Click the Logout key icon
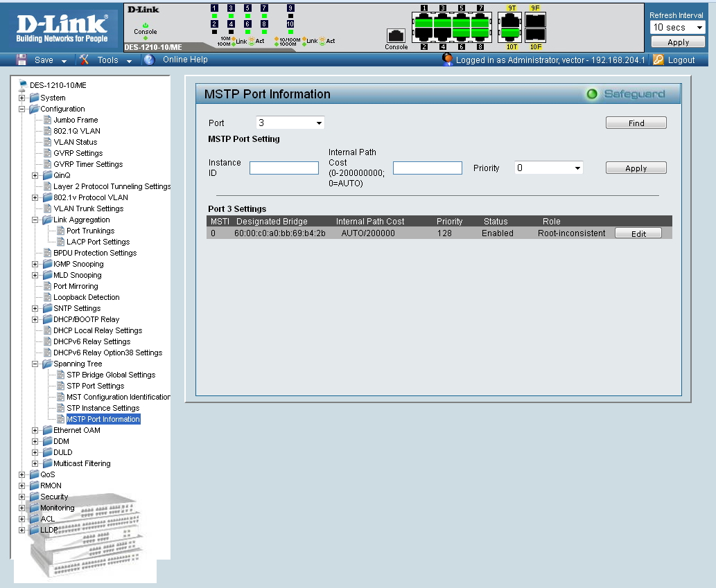 tap(658, 60)
